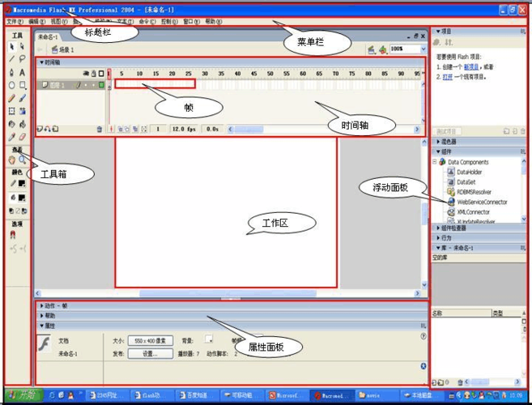The width and height of the screenshot is (532, 405).
Task: Expand the 行为 behaviors panel
Action: pos(438,237)
